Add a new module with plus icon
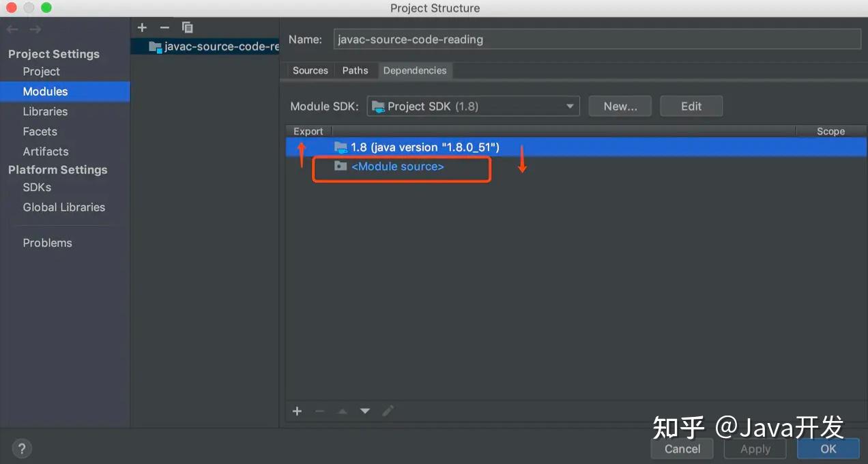Screen dimensions: 868x464 [x=142, y=27]
